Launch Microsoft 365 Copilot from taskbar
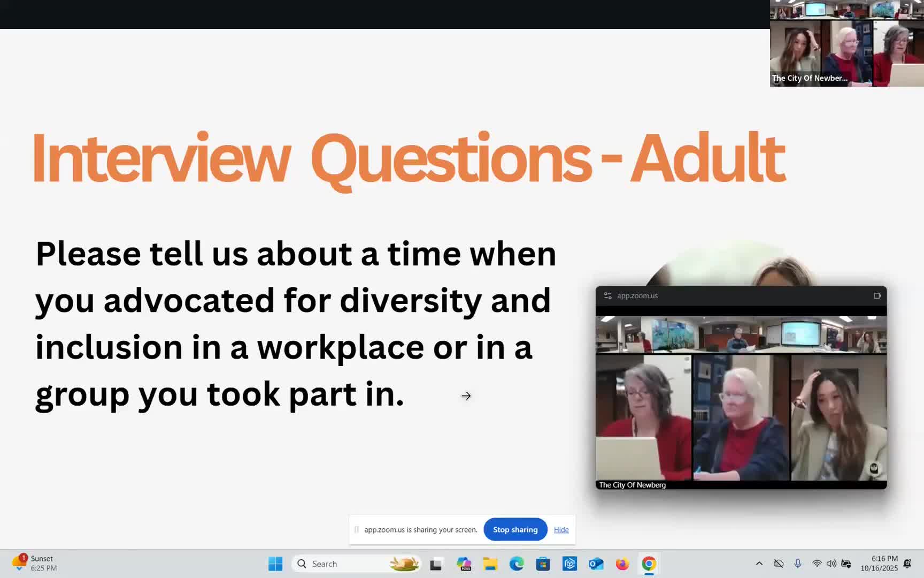The height and width of the screenshot is (578, 924). click(463, 564)
